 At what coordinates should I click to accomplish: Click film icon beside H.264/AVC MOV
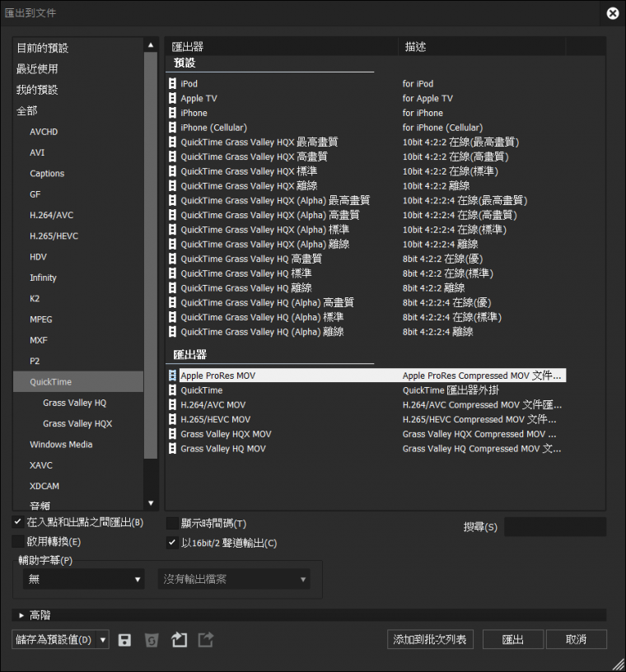(x=172, y=404)
